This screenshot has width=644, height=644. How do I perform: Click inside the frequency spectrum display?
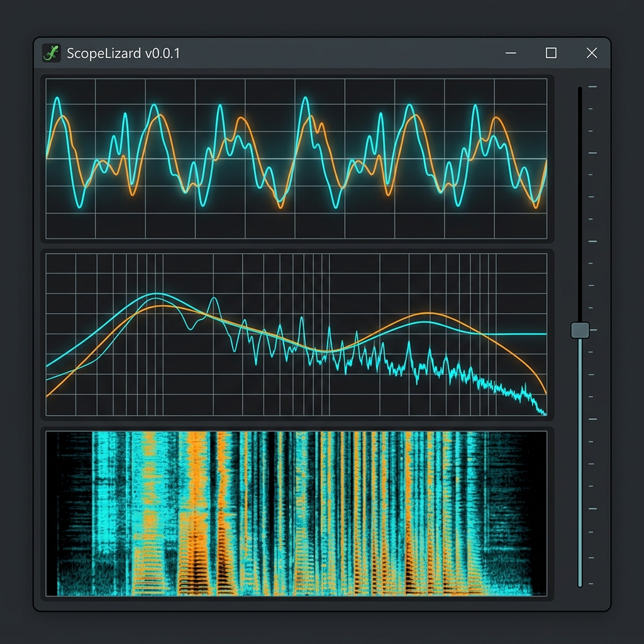(x=296, y=335)
